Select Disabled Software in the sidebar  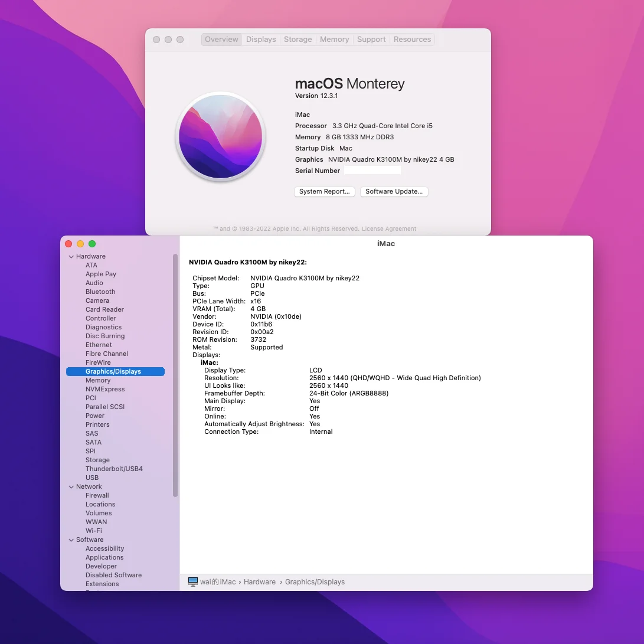click(113, 575)
